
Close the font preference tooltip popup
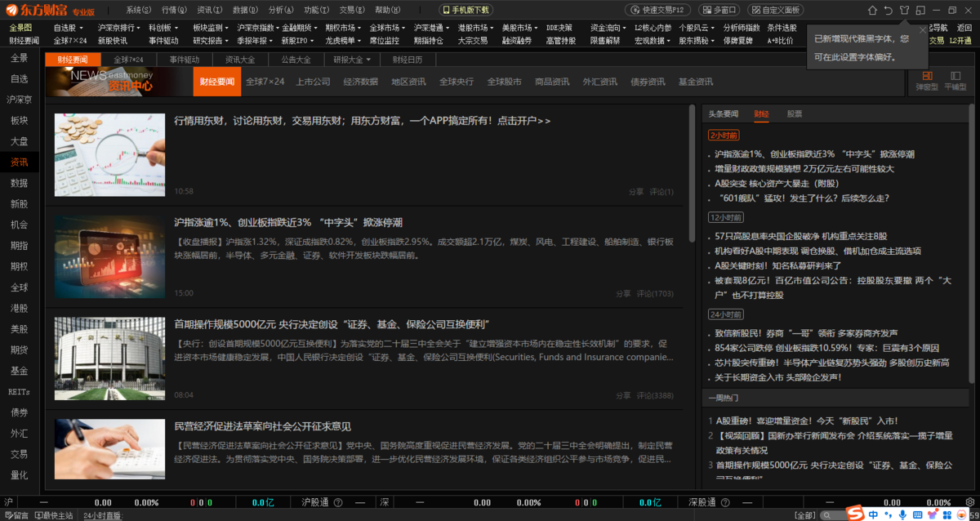click(923, 30)
